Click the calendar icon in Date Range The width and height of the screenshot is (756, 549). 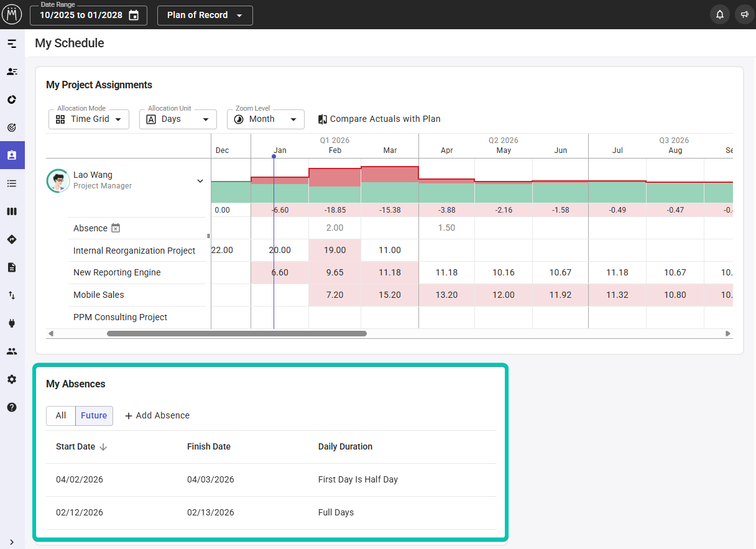pyautogui.click(x=134, y=16)
